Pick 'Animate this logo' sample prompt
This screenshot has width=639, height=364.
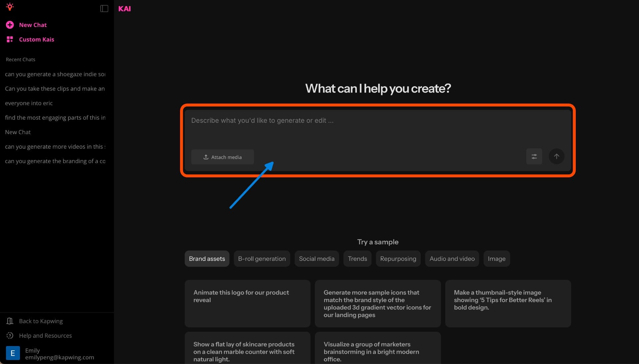tap(247, 303)
